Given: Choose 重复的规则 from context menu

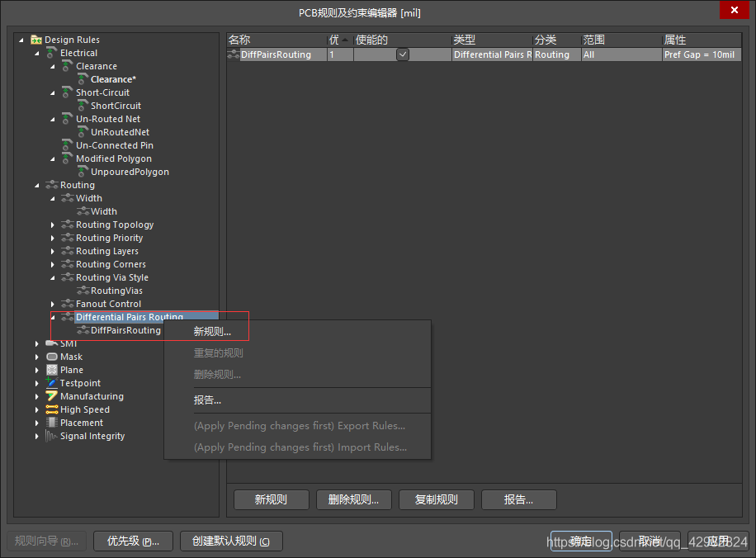Looking at the screenshot, I should (297, 353).
